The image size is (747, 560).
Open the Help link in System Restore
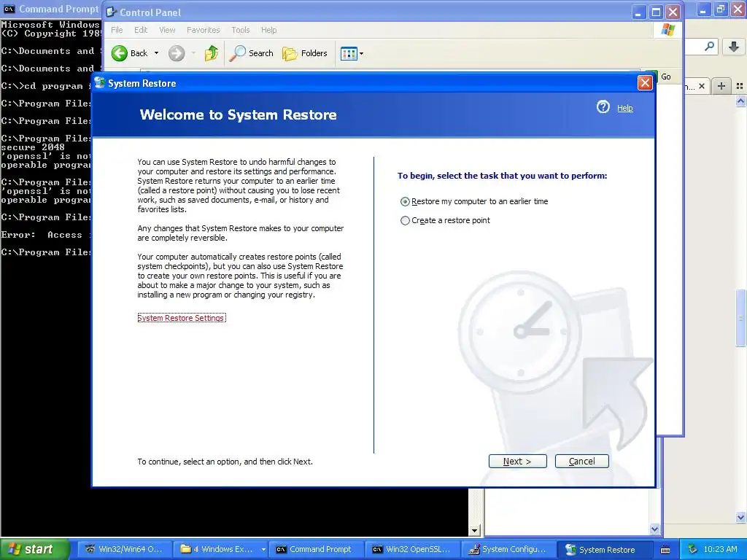[x=624, y=108]
